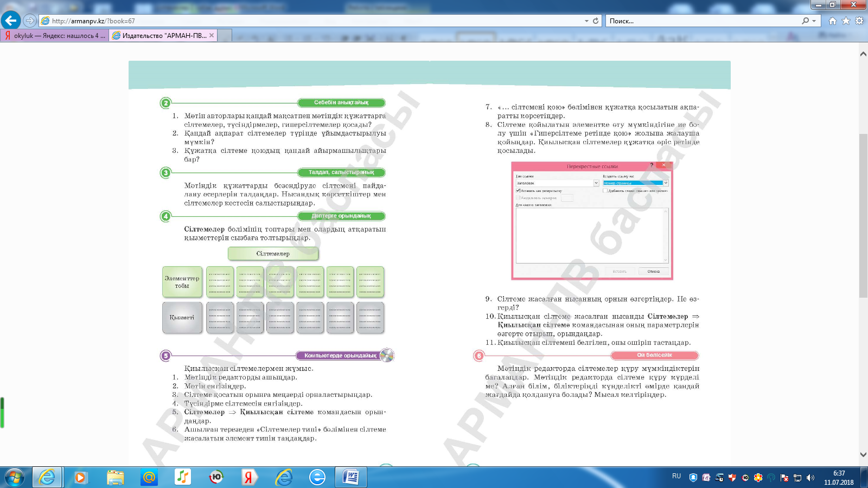The height and width of the screenshot is (488, 868).
Task: Click the green 'Себебін анықтайық' heading label
Action: point(341,102)
